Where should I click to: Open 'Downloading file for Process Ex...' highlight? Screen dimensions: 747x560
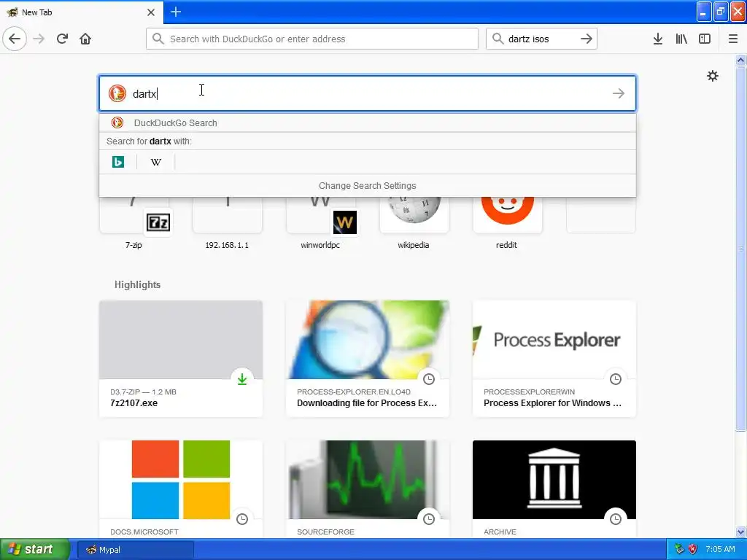click(368, 359)
